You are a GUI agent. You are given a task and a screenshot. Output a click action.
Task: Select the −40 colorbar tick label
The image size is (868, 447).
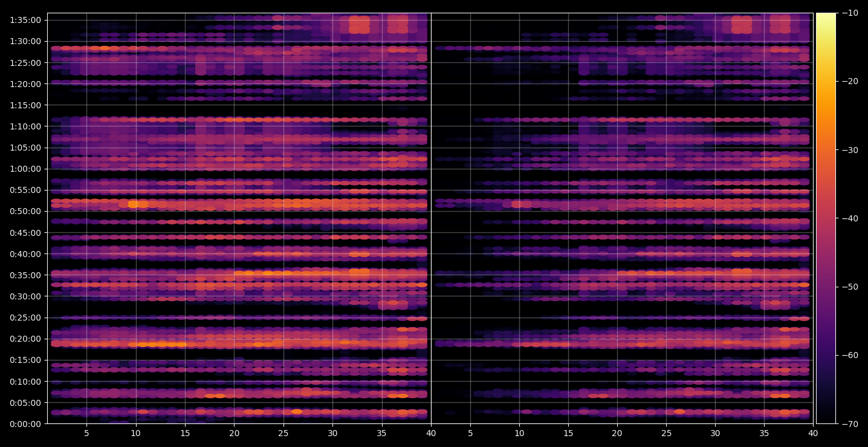pyautogui.click(x=849, y=218)
